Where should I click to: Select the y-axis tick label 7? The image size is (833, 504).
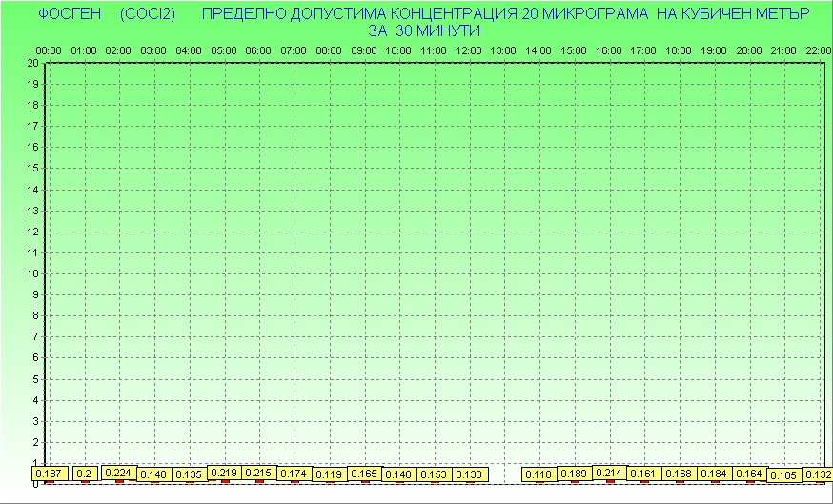click(35, 336)
